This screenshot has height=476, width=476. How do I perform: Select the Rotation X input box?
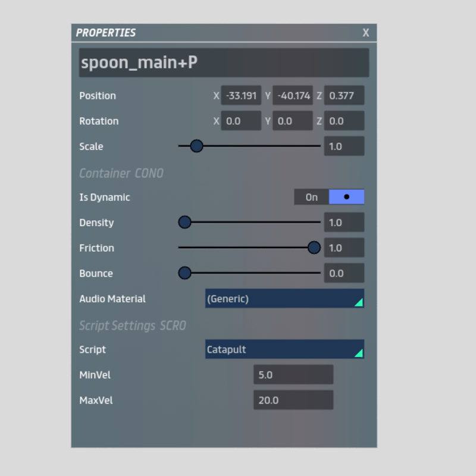(241, 121)
